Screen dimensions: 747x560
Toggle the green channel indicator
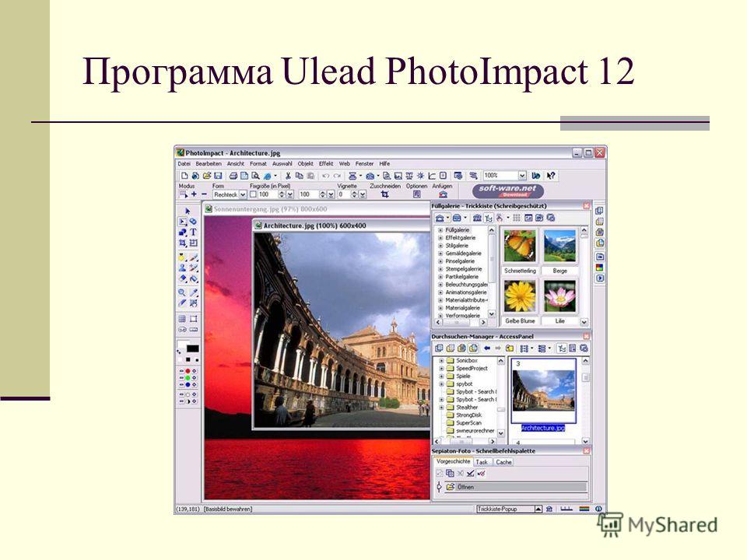[188, 378]
